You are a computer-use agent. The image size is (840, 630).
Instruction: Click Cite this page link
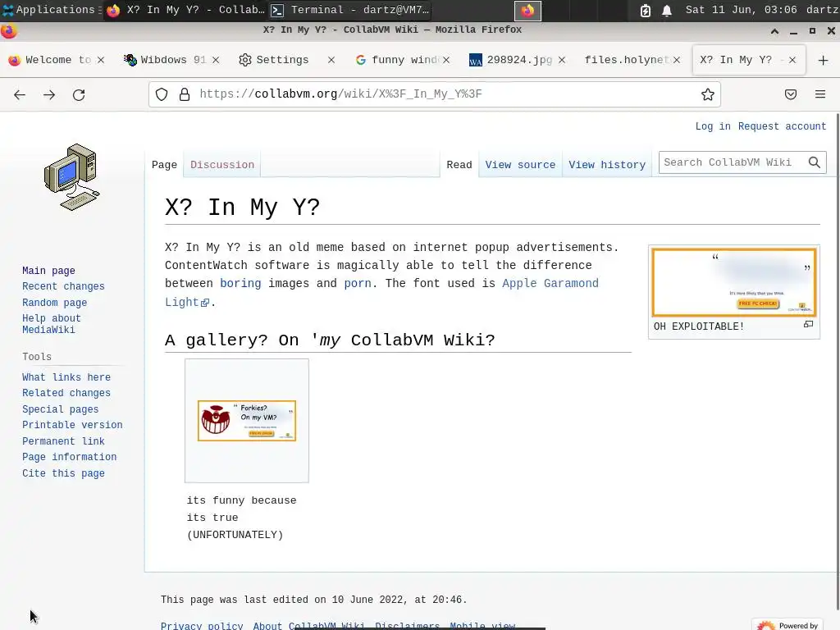63,473
